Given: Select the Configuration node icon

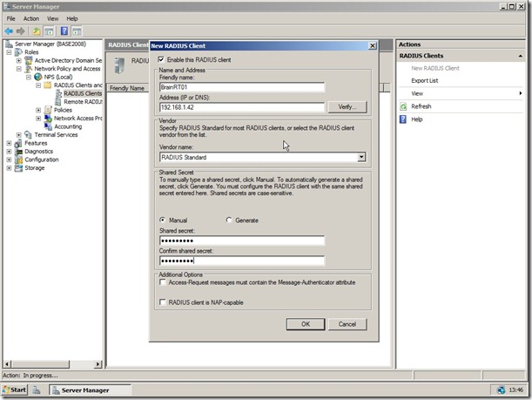Looking at the screenshot, I should (18, 159).
